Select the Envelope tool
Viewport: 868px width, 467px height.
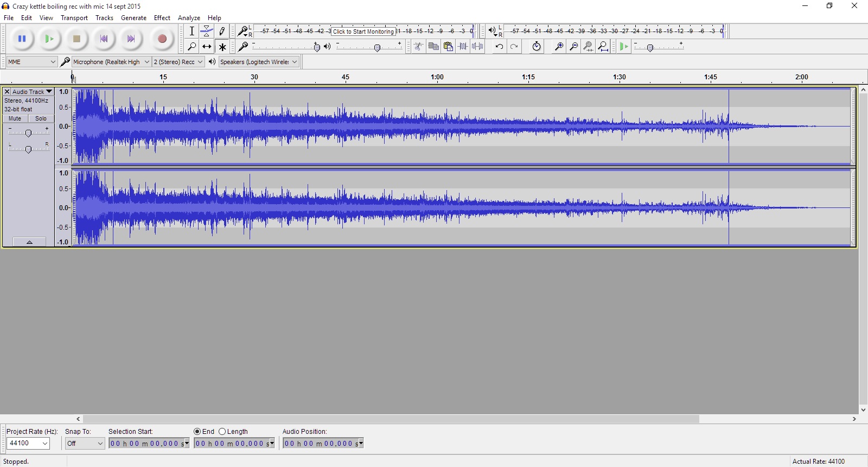click(x=207, y=31)
